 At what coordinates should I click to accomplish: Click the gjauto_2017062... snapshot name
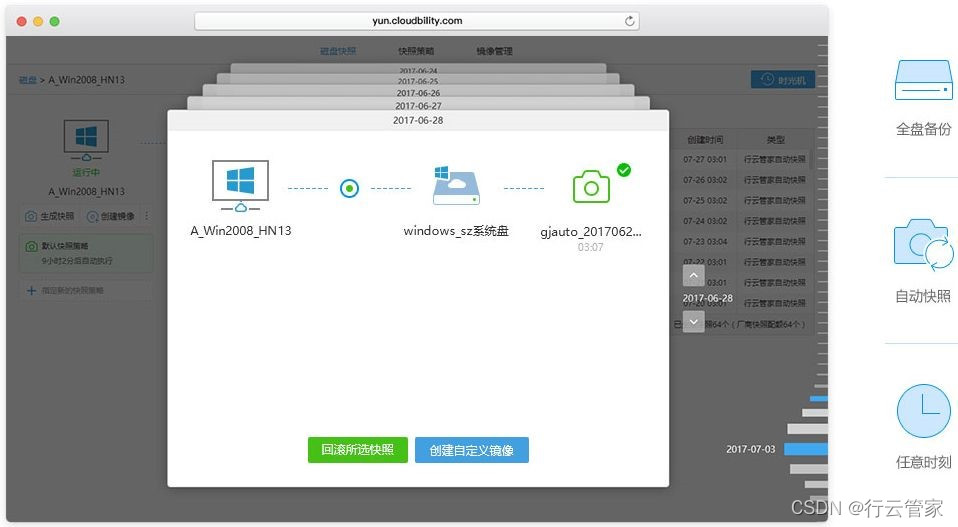tap(591, 231)
